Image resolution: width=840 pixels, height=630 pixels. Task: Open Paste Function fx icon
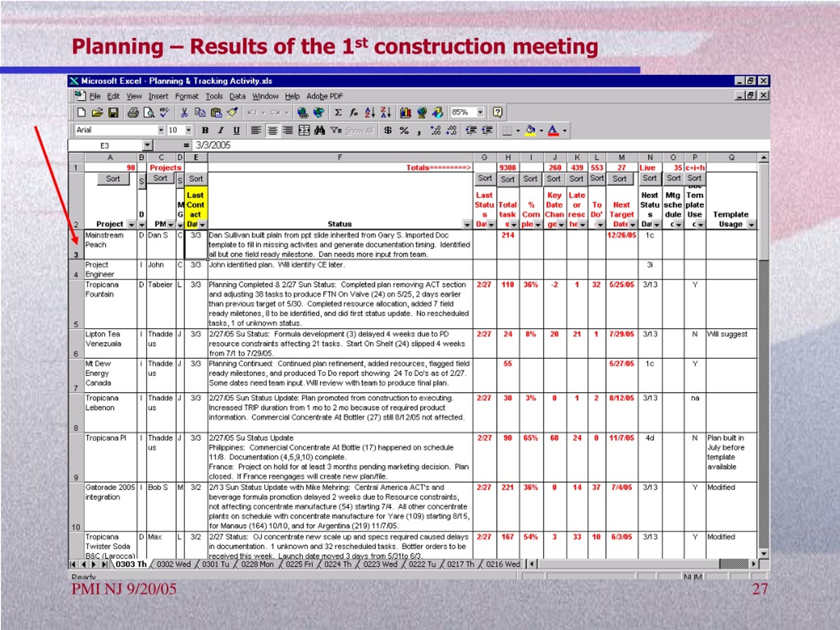(x=353, y=113)
